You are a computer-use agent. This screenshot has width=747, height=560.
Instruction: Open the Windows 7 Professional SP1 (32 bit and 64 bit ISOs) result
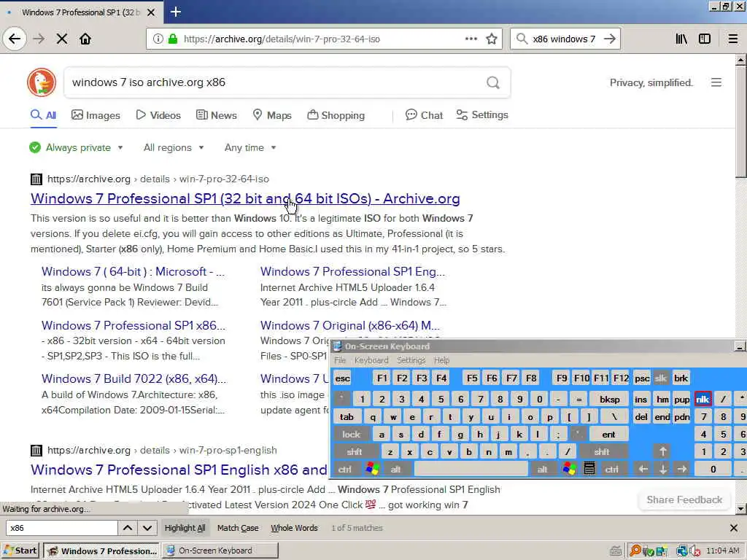click(x=245, y=198)
